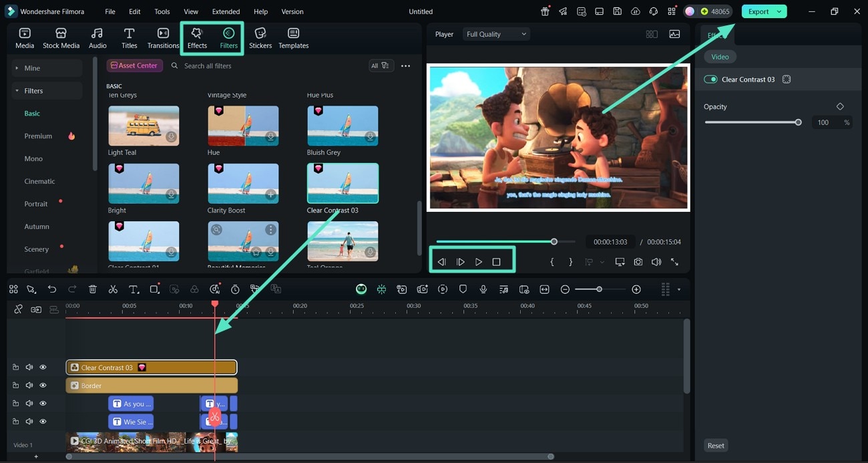
Task: Open the Titles tab
Action: point(130,38)
